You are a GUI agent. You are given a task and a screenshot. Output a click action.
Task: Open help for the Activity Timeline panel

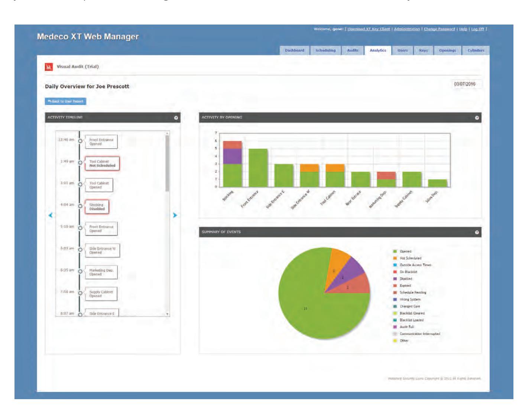coord(176,118)
